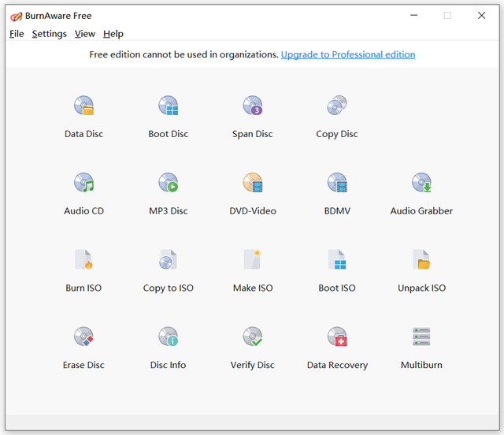Click the BurnAware logo in title bar

(x=16, y=16)
